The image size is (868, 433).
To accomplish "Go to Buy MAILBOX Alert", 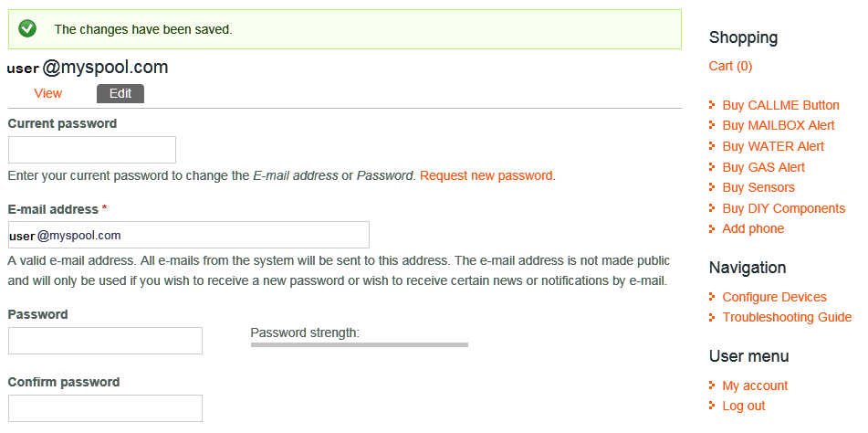I will [x=778, y=125].
